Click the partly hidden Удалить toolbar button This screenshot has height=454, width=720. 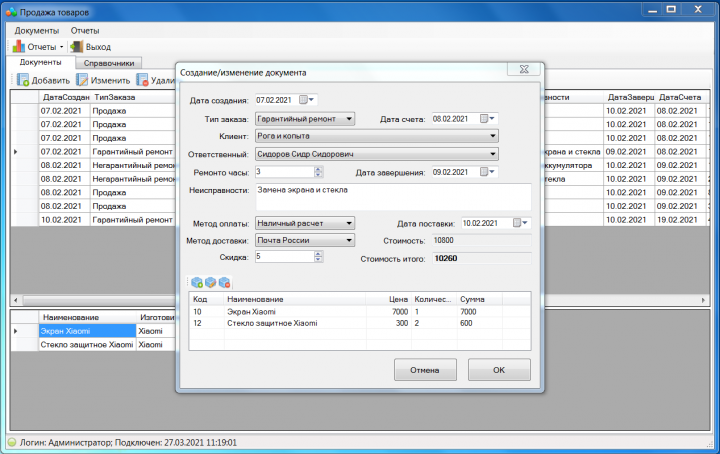point(156,80)
